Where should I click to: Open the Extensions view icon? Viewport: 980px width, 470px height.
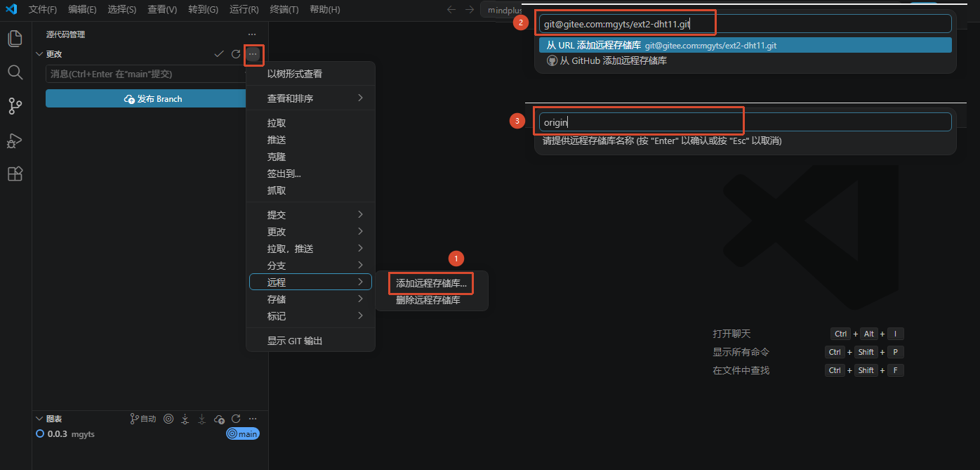coord(15,174)
